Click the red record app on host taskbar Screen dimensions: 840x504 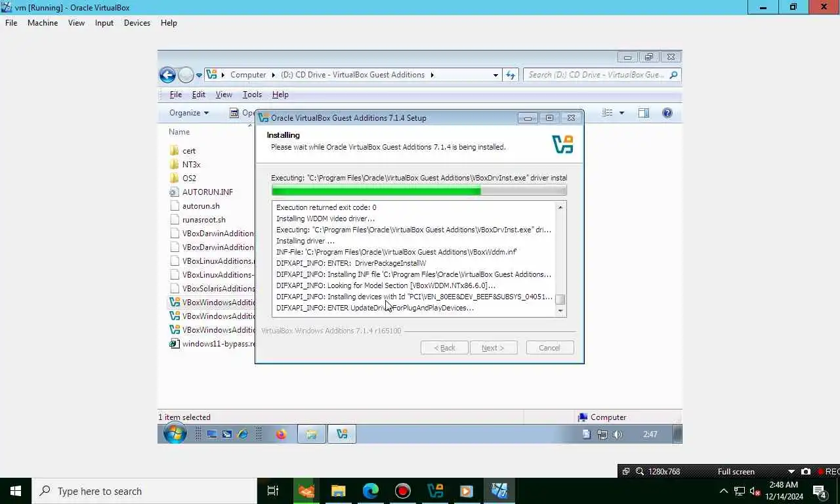[402, 491]
